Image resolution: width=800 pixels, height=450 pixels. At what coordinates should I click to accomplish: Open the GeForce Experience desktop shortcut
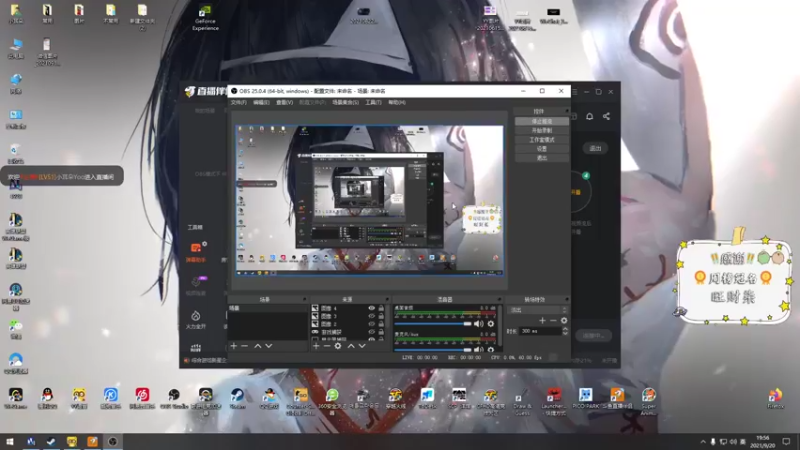pyautogui.click(x=205, y=18)
